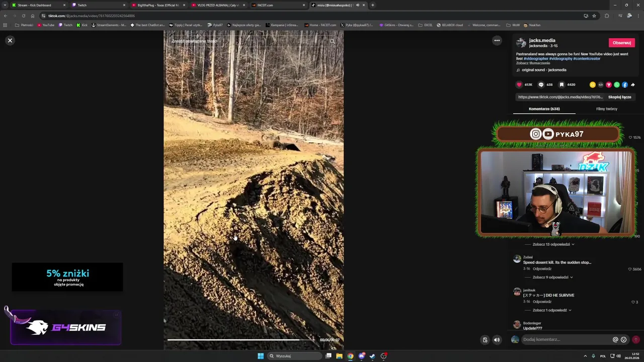Bookmark this page with the star icon
The width and height of the screenshot is (644, 362).
pyautogui.click(x=594, y=16)
